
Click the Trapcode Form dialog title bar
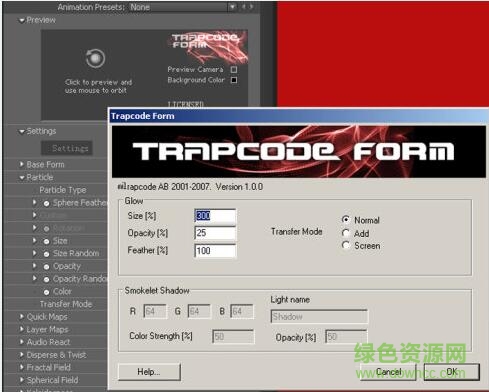(x=299, y=116)
